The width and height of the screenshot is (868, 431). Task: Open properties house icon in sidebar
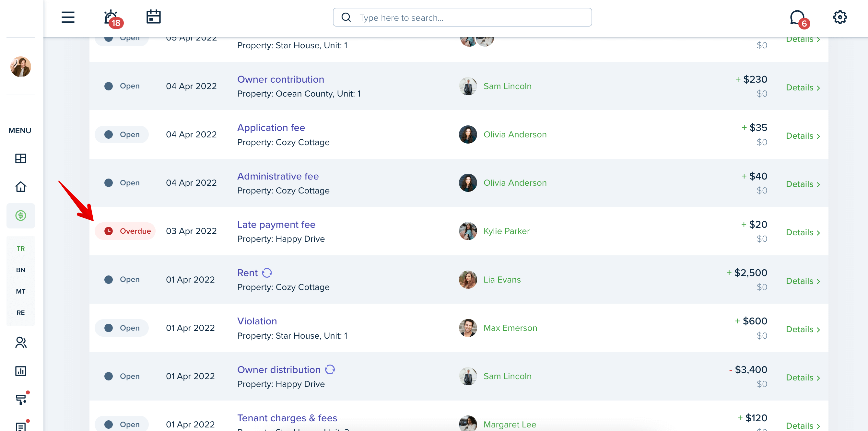[20, 187]
